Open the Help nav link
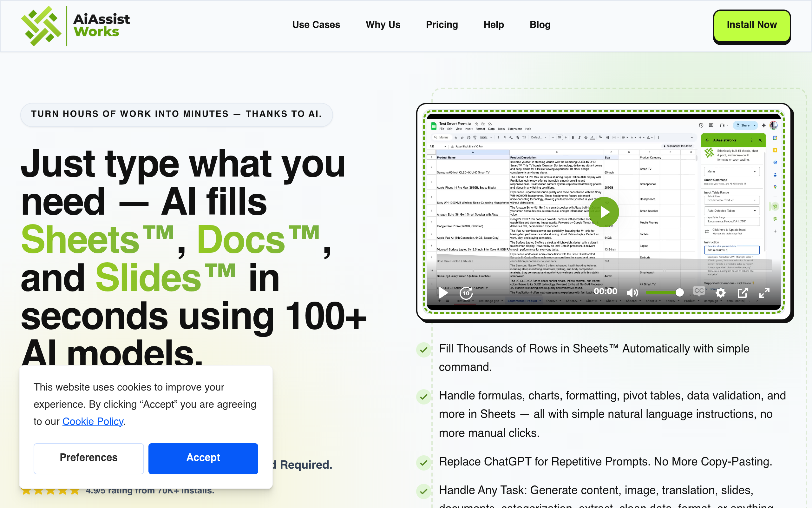 point(494,24)
